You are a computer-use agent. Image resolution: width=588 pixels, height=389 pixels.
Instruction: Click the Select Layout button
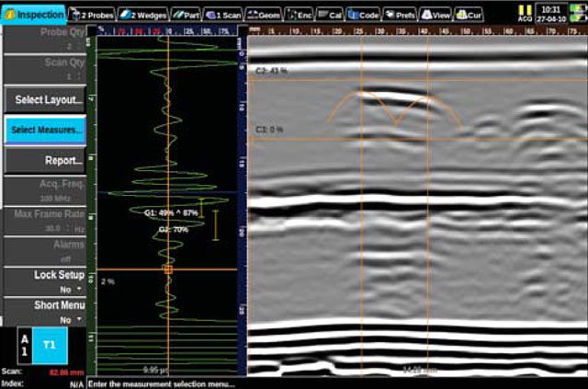[44, 99]
